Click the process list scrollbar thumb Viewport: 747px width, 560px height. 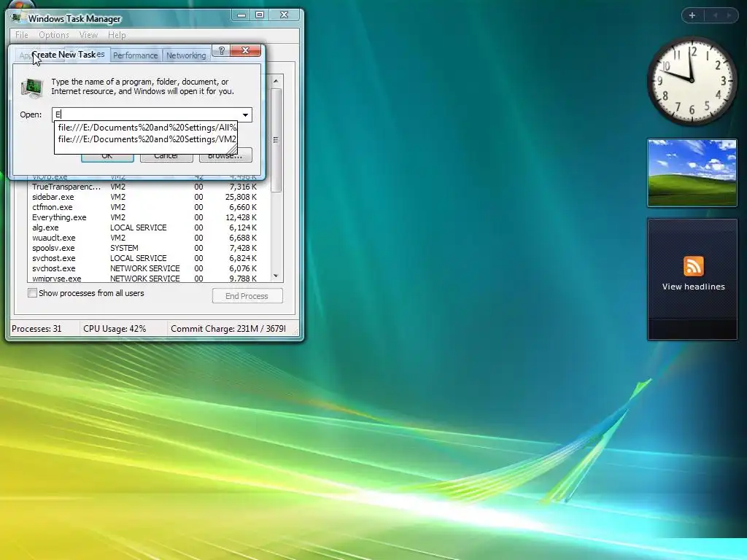click(x=276, y=140)
